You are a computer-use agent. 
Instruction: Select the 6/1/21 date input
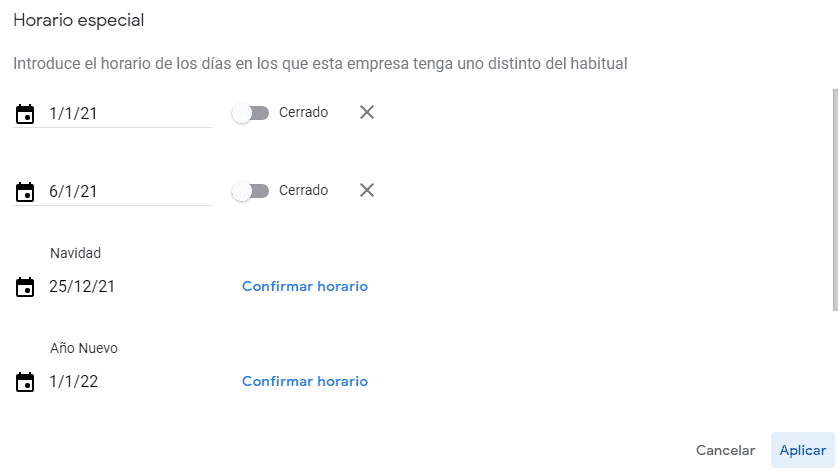[x=130, y=192]
